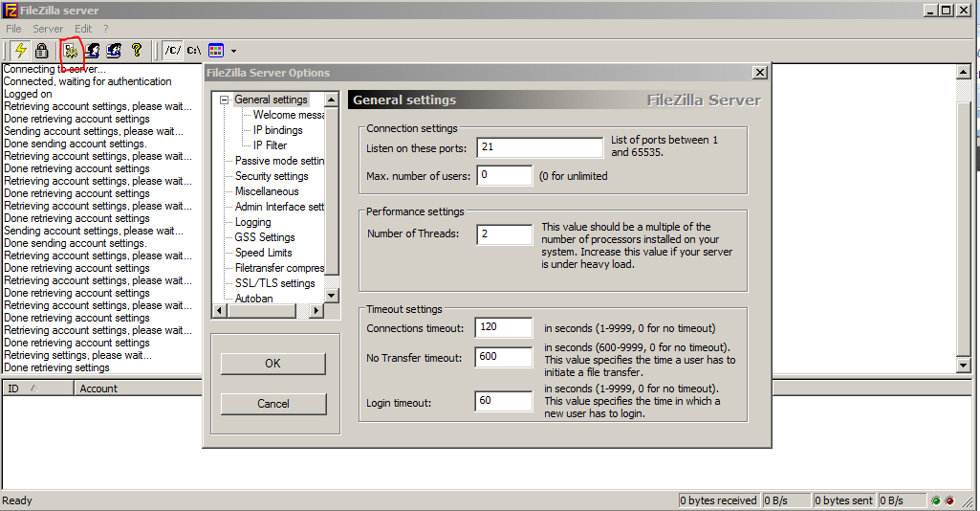This screenshot has height=511, width=980.
Task: Open Filetransfer compression settings
Action: (x=279, y=268)
